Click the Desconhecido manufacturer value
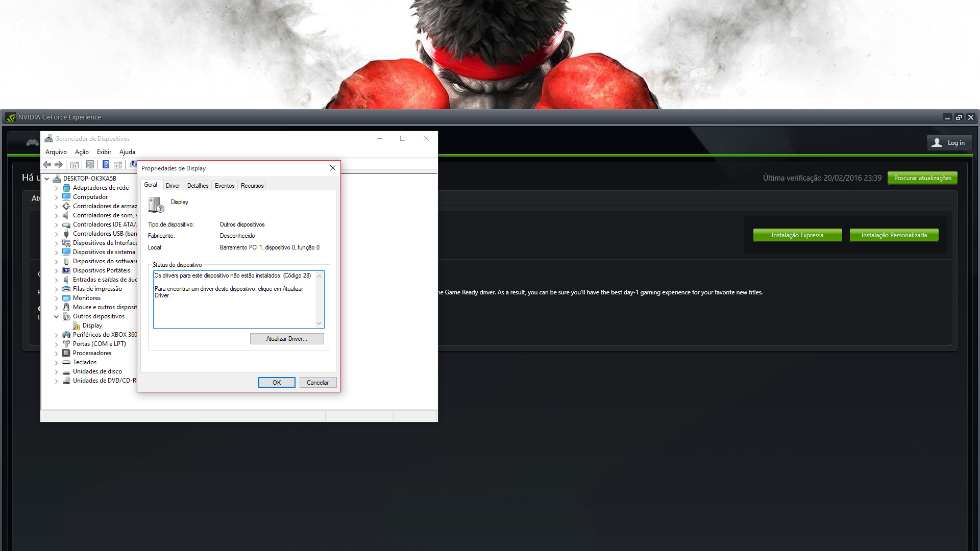The height and width of the screenshot is (551, 980). (x=237, y=236)
